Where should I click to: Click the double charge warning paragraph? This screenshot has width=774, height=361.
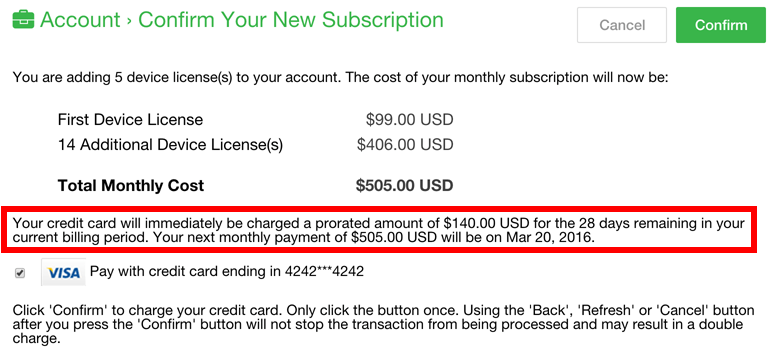click(x=383, y=325)
